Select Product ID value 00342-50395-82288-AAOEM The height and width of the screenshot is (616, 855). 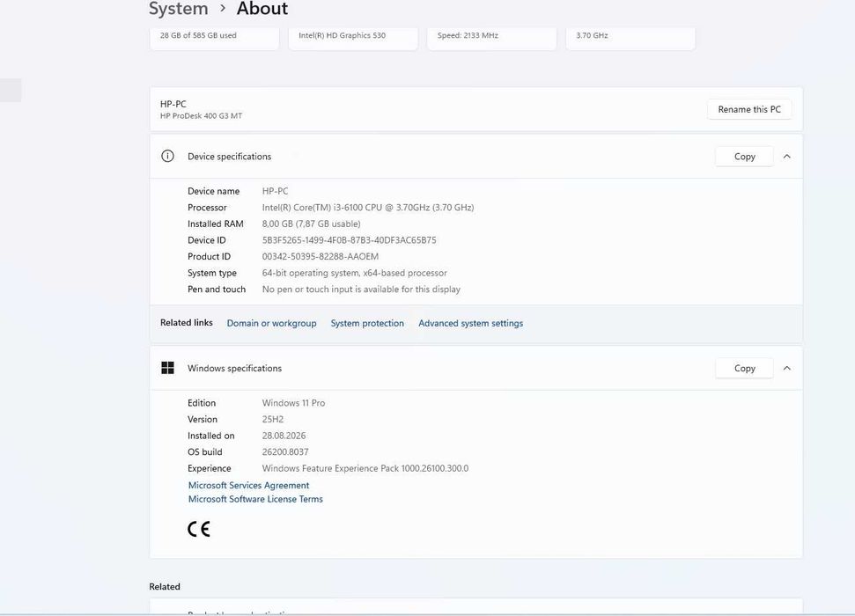pyautogui.click(x=321, y=256)
